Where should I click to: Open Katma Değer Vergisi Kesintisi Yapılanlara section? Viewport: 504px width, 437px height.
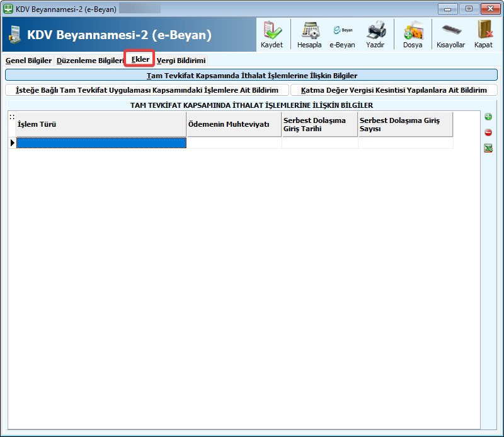pyautogui.click(x=394, y=90)
